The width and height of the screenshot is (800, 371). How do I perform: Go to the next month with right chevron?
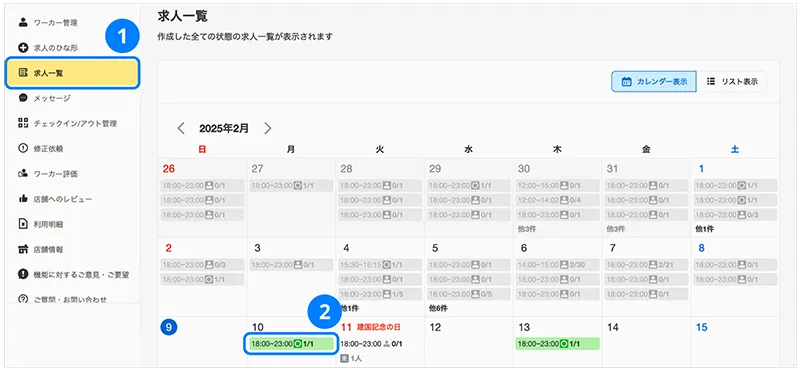(268, 129)
